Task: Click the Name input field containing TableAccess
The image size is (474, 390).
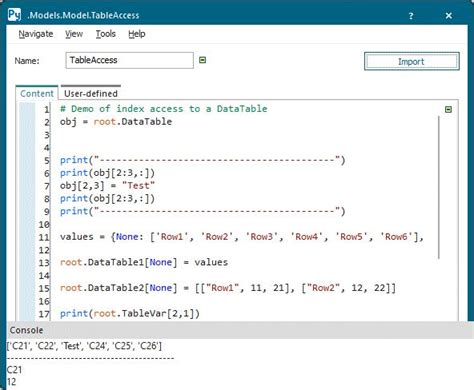Action: [x=129, y=60]
